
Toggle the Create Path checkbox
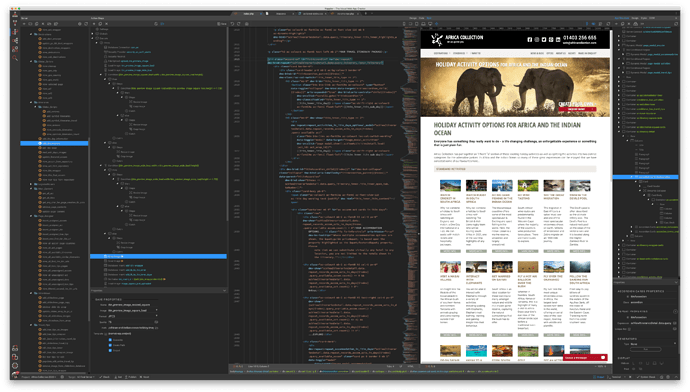point(110,345)
